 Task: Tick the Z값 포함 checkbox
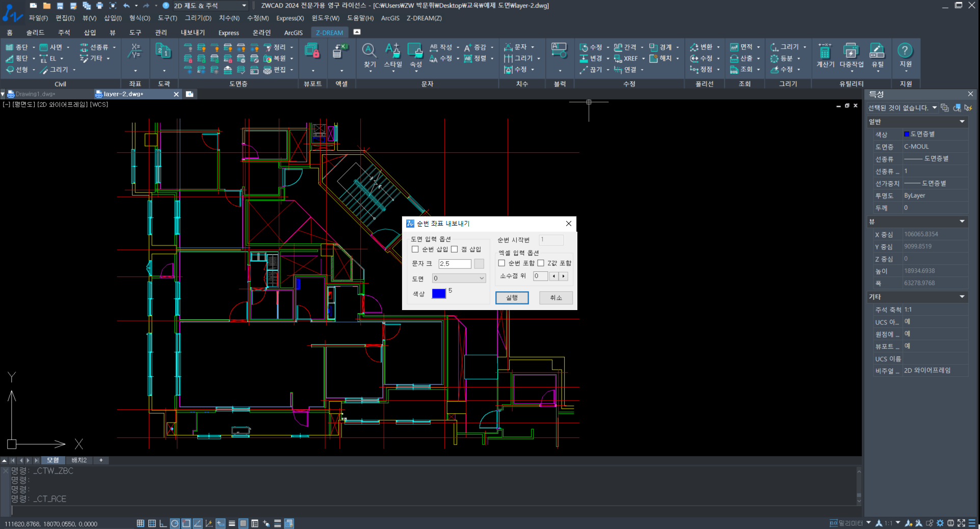click(541, 263)
